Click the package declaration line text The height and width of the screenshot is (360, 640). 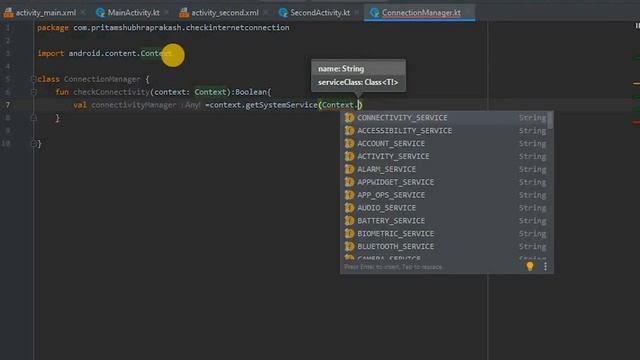(163, 27)
